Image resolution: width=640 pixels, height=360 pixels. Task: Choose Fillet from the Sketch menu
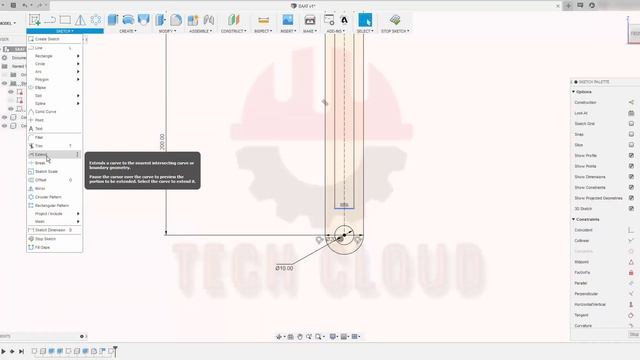[54, 138]
